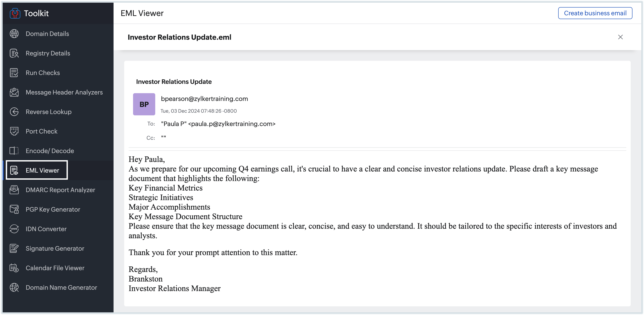Click the Toolkit logo icon
644x315 pixels.
point(15,13)
